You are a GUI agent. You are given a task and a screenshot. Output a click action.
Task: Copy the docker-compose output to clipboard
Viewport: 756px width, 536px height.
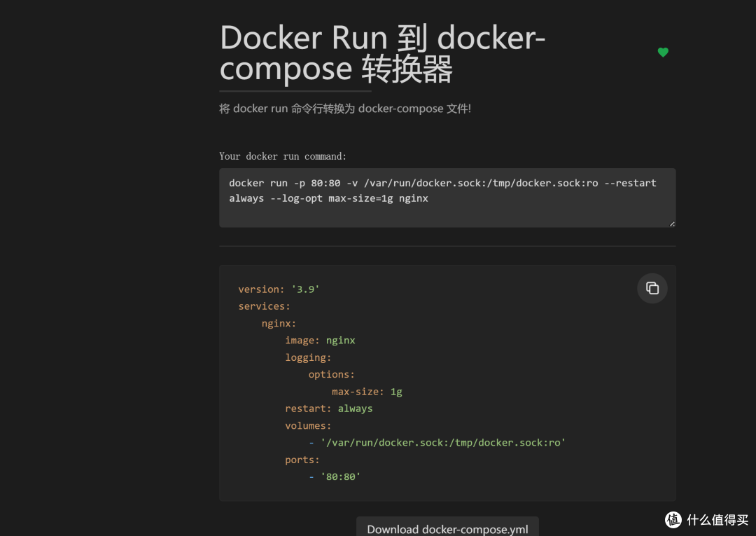click(652, 288)
